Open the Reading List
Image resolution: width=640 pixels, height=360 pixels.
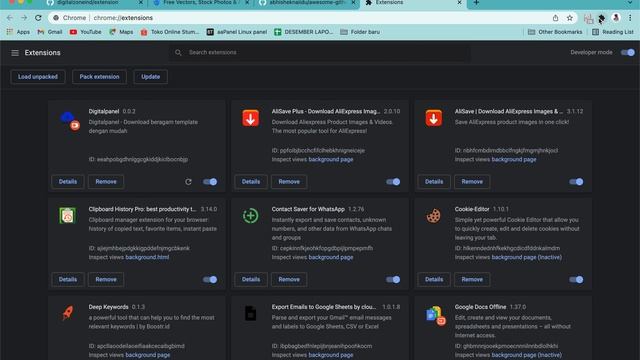point(613,32)
